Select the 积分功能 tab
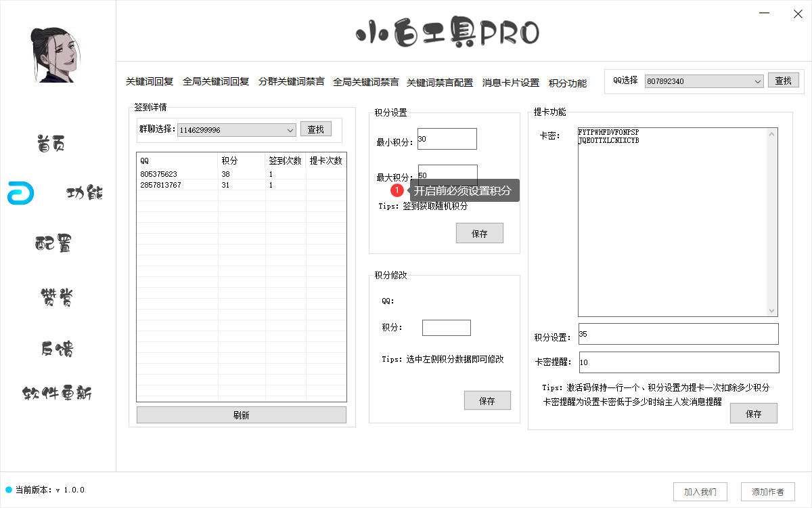812x508 pixels. pyautogui.click(x=568, y=82)
